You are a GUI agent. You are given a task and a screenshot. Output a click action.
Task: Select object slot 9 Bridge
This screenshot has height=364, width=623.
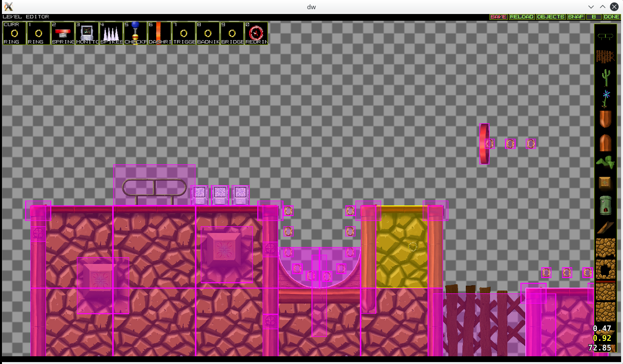[232, 33]
